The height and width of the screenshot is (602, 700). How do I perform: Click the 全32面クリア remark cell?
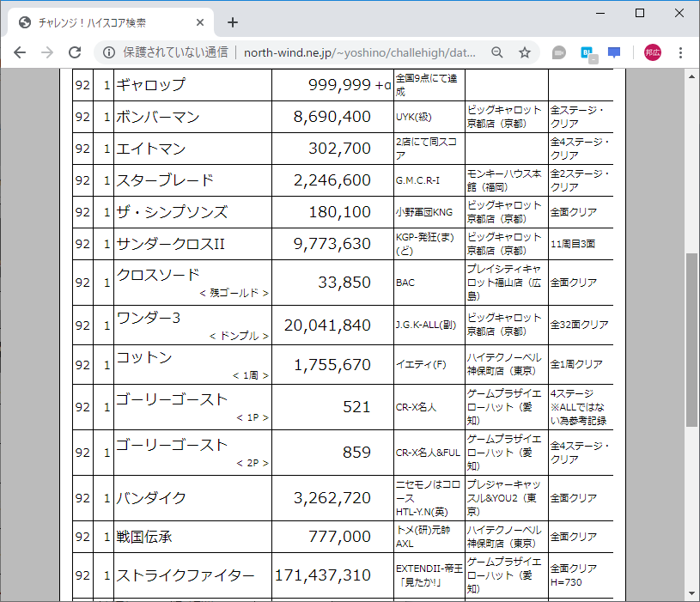[x=580, y=325]
